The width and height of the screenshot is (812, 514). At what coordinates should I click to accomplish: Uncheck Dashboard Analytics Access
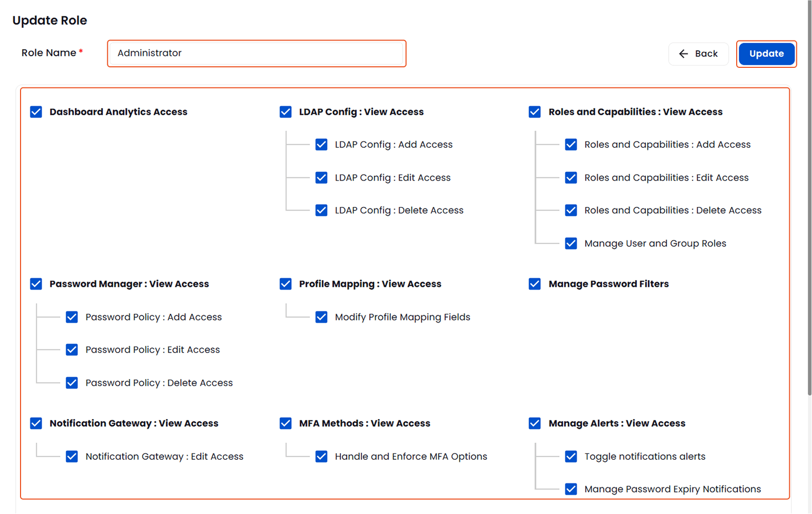(36, 112)
